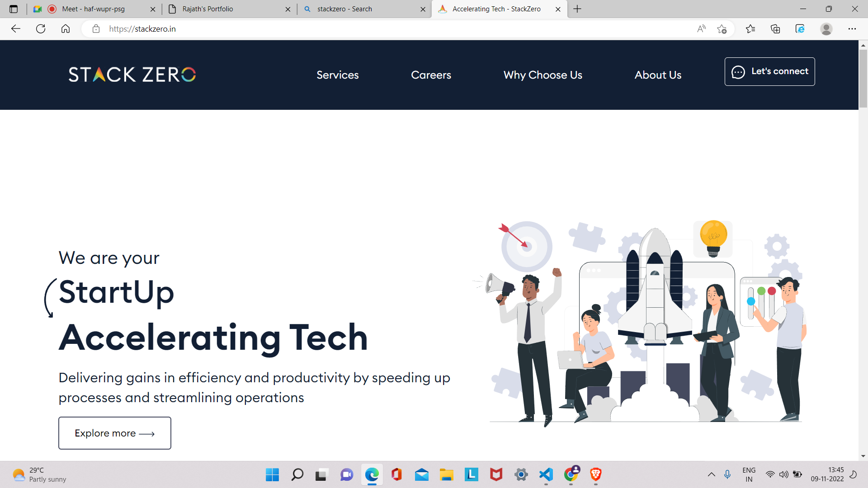Add this page to favorites star icon
This screenshot has width=868, height=488.
[x=722, y=29]
